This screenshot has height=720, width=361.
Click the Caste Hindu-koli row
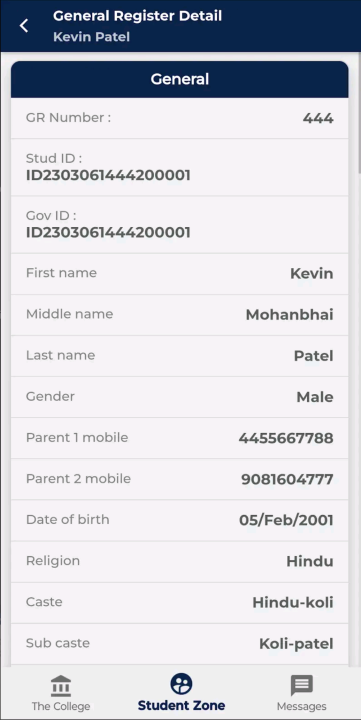180,603
